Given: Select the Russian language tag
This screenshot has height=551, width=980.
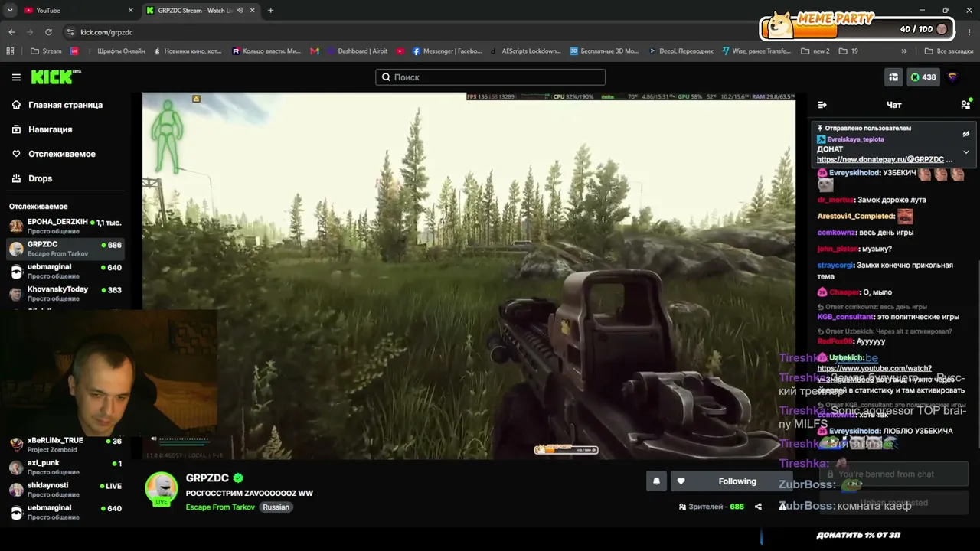Looking at the screenshot, I should click(276, 507).
